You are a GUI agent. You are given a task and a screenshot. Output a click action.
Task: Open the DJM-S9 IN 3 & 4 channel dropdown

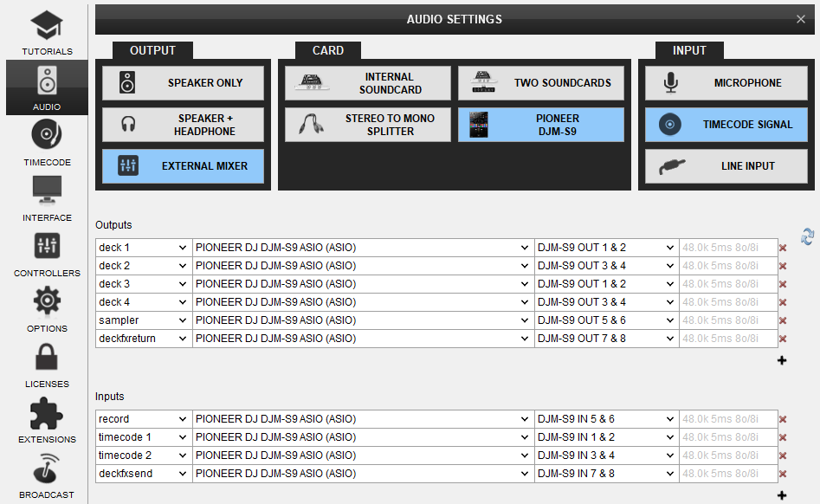coord(607,456)
